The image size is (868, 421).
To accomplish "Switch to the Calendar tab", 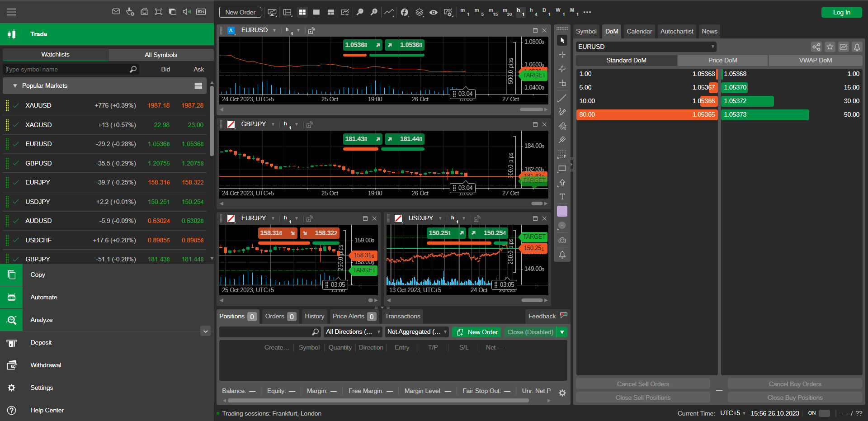I will [x=639, y=31].
